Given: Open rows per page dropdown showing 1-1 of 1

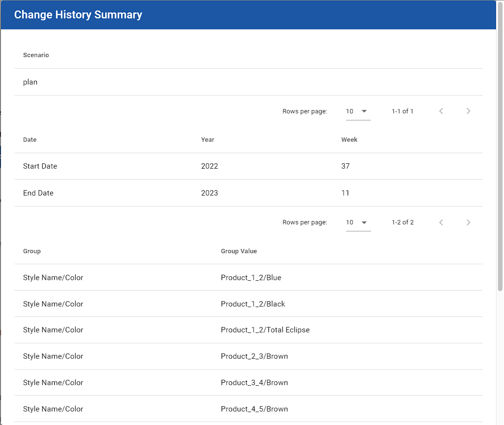Looking at the screenshot, I should pos(358,111).
